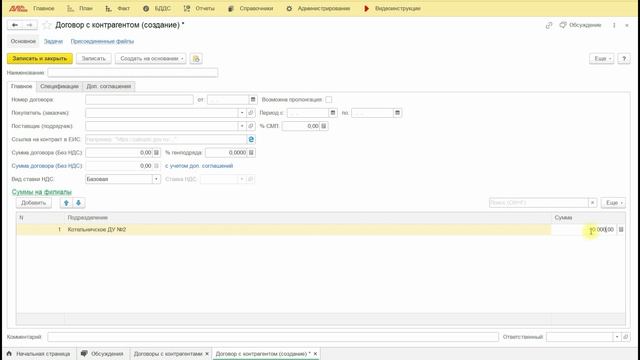The width and height of the screenshot is (640, 360).
Task: Expand Создать на основании menu
Action: (x=151, y=59)
